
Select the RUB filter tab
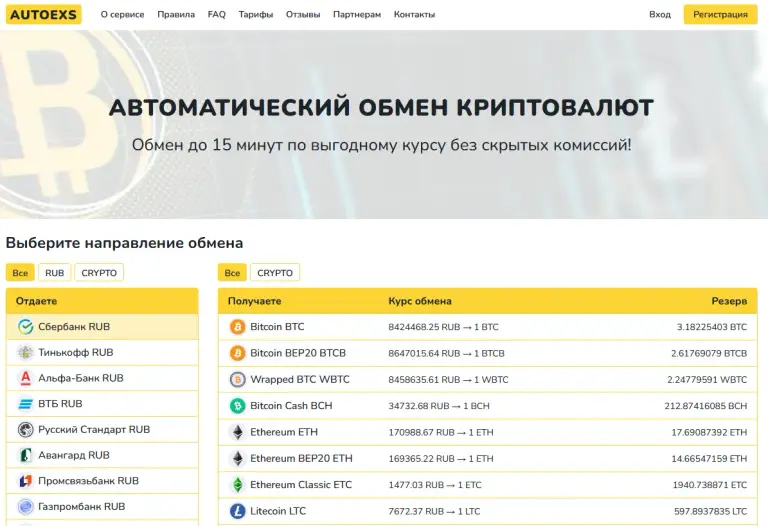54,273
